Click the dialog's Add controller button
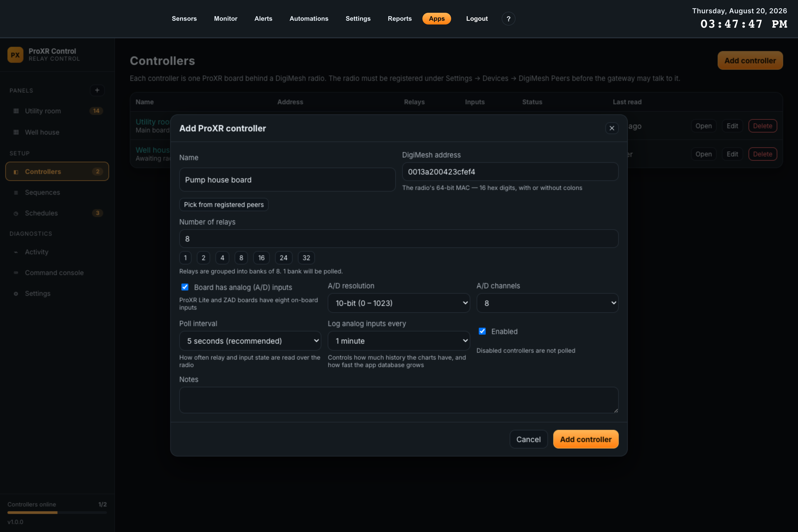798x532 pixels. point(586,439)
